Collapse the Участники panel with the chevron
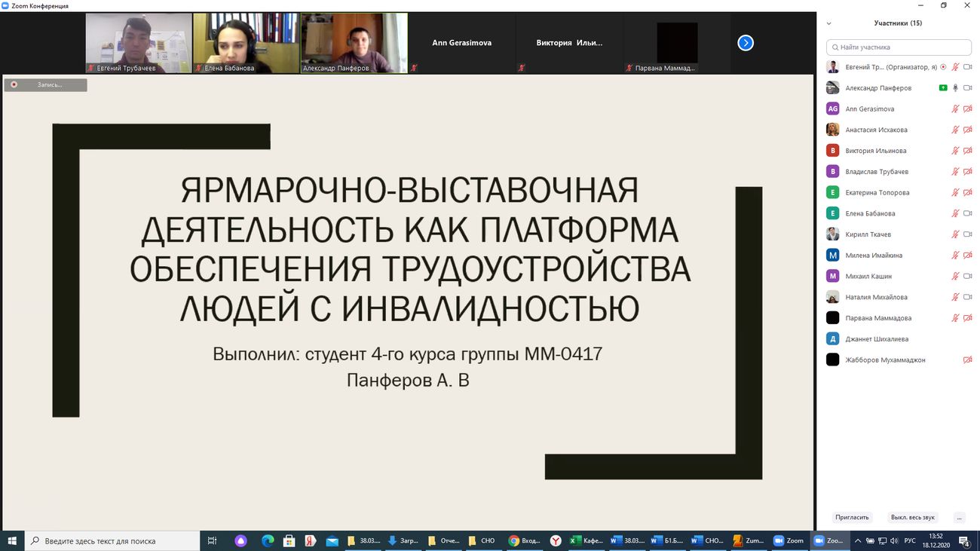The width and height of the screenshot is (980, 551). click(829, 23)
